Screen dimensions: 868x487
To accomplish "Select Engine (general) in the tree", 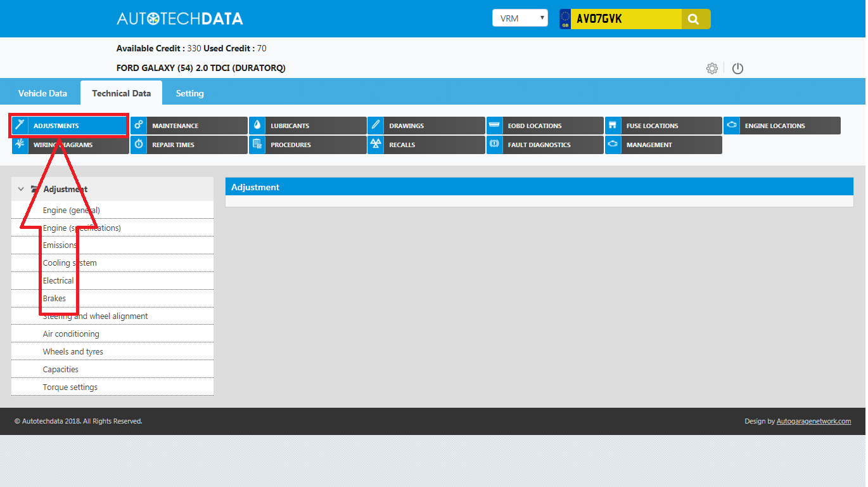I will [x=112, y=210].
